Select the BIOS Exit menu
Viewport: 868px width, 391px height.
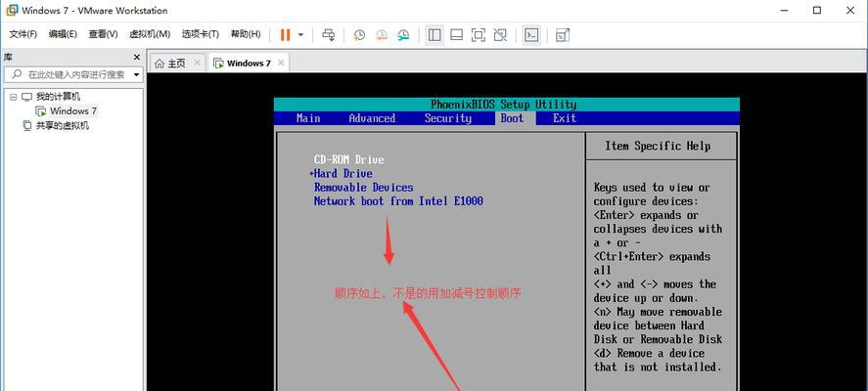coord(564,118)
